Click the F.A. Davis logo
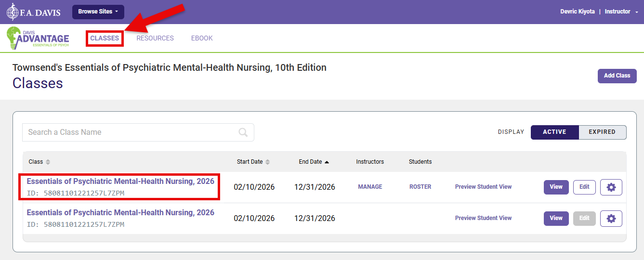Image resolution: width=644 pixels, height=260 pixels. [33, 12]
